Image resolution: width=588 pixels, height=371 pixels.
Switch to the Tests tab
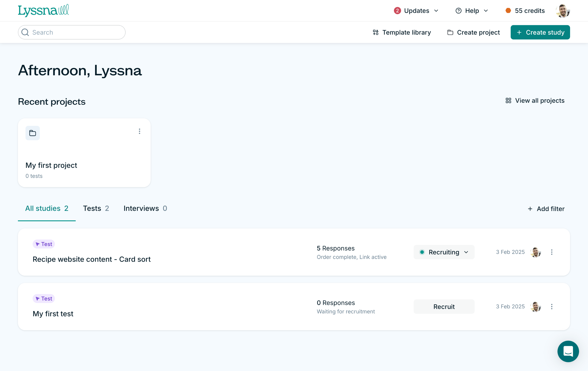point(96,208)
